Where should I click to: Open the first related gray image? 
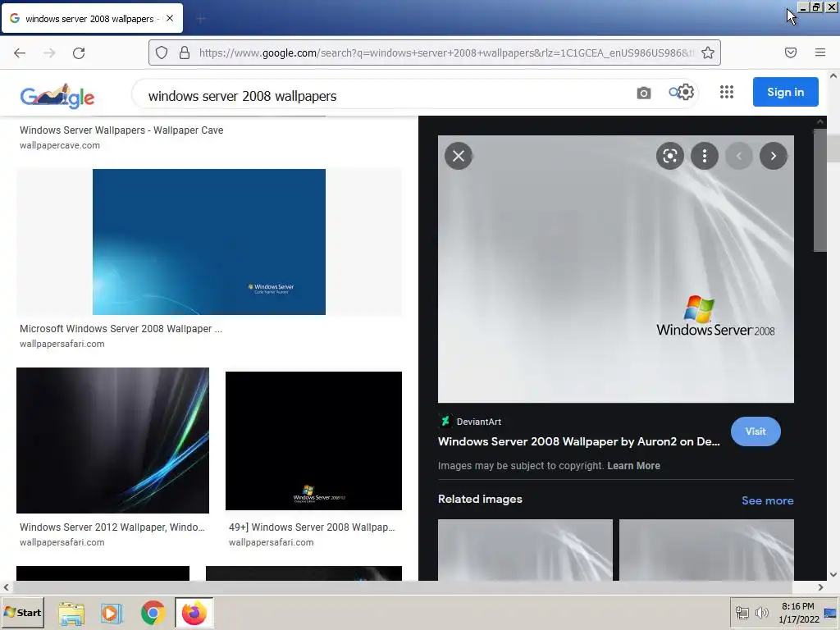[x=525, y=550]
